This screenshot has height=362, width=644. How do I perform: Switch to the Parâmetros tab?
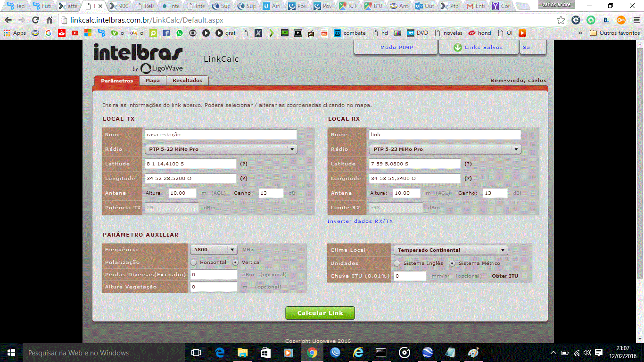(117, 81)
